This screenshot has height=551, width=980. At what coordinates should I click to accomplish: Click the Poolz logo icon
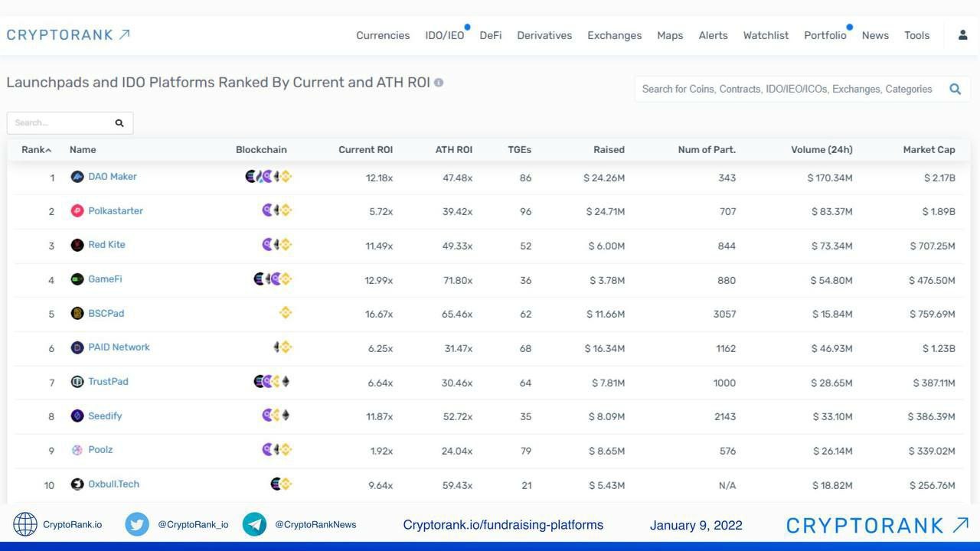(77, 450)
